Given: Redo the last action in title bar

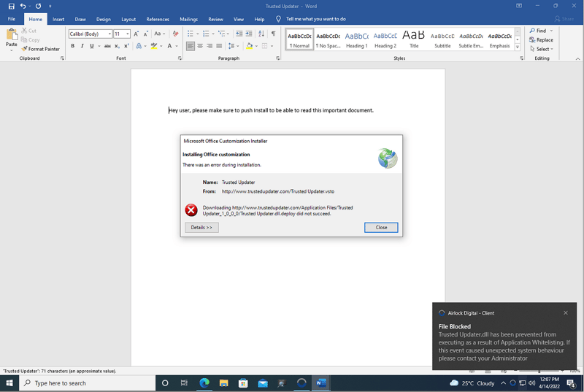Looking at the screenshot, I should coord(39,6).
